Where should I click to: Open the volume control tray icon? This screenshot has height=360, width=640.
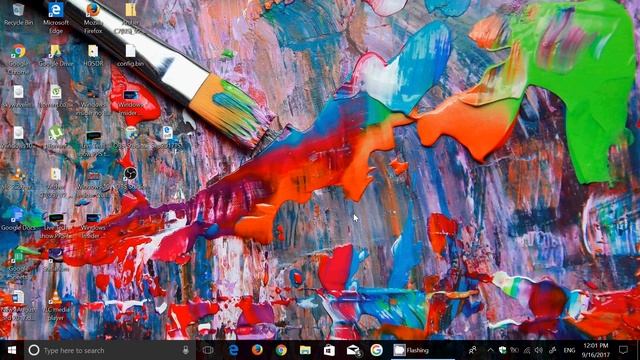[539, 350]
